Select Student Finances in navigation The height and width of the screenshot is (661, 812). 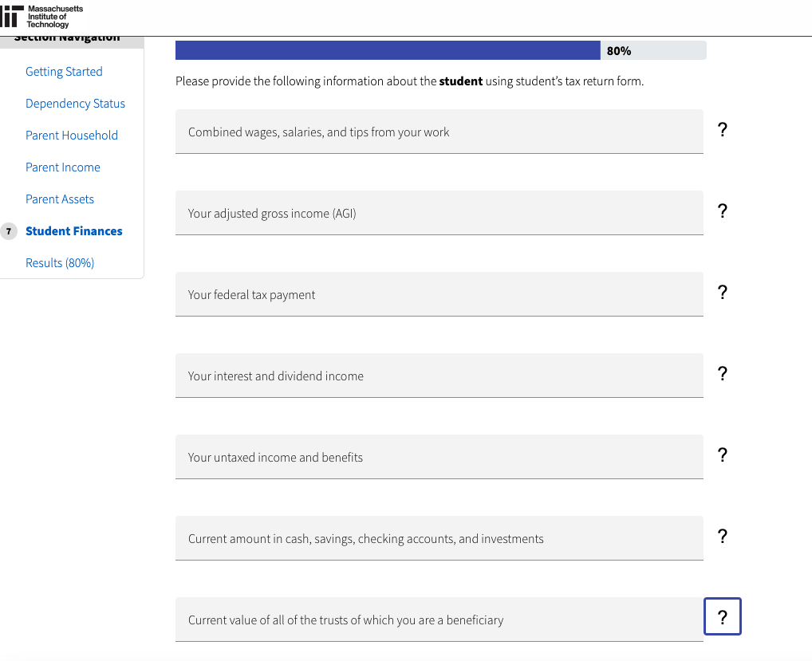[x=74, y=231]
